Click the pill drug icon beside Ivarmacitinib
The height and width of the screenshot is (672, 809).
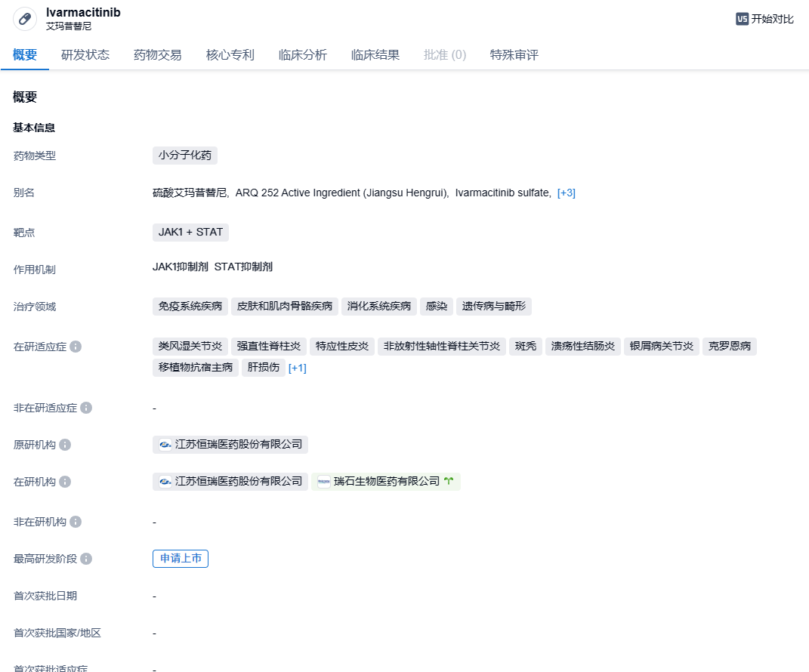pos(25,19)
